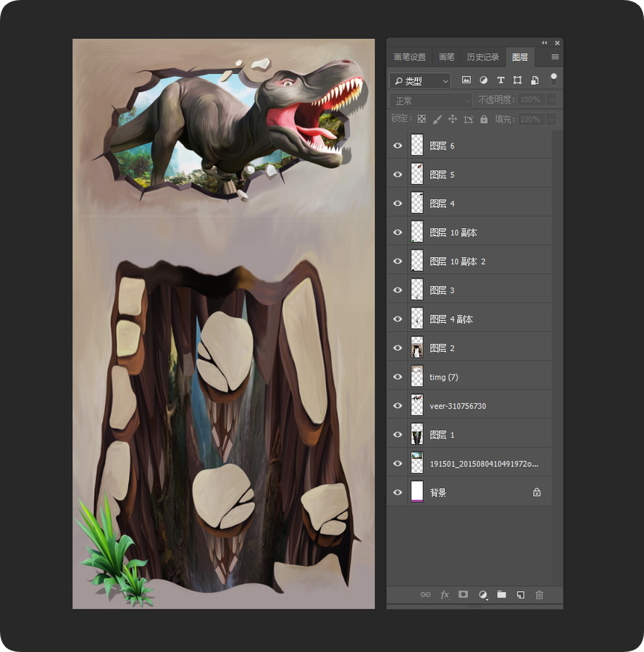Toggle visibility of 图层 4 副本
644x652 pixels.
click(398, 319)
